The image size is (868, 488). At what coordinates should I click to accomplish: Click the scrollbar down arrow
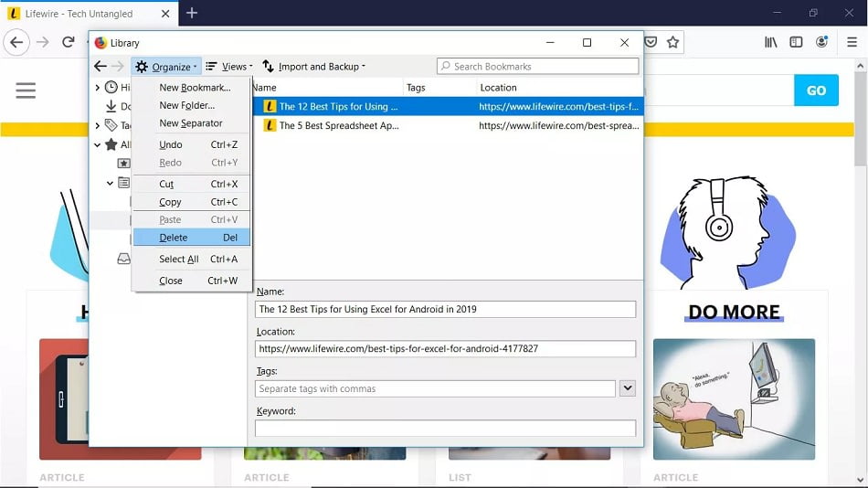[860, 481]
